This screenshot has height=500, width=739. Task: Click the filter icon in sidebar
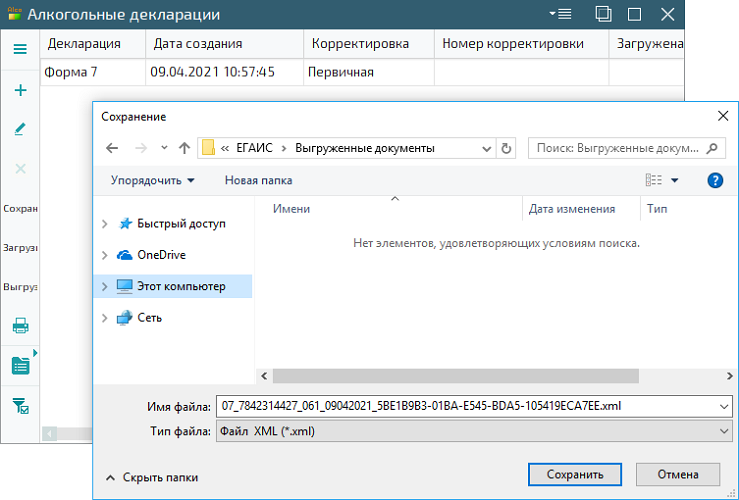[20, 405]
